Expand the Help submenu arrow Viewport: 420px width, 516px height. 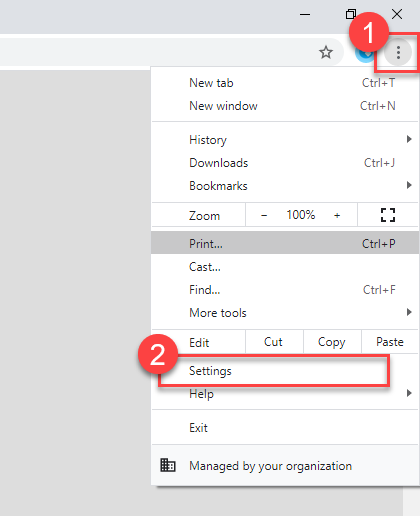[409, 393]
